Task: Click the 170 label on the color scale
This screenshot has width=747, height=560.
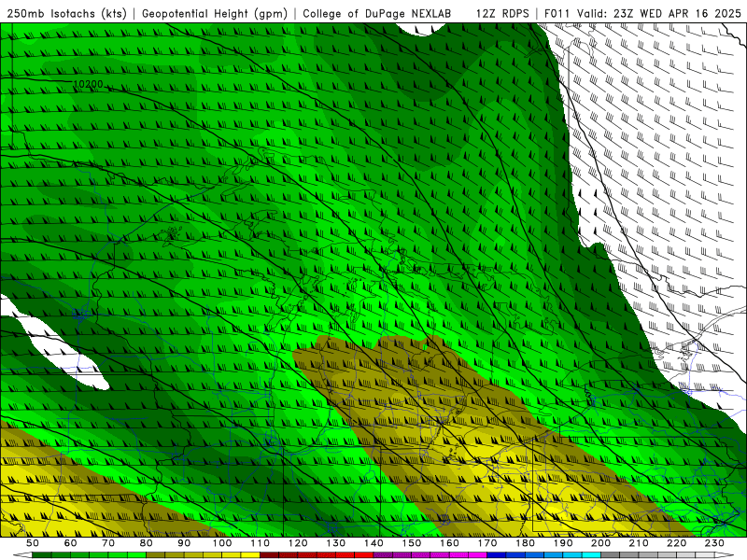Action: coord(486,543)
